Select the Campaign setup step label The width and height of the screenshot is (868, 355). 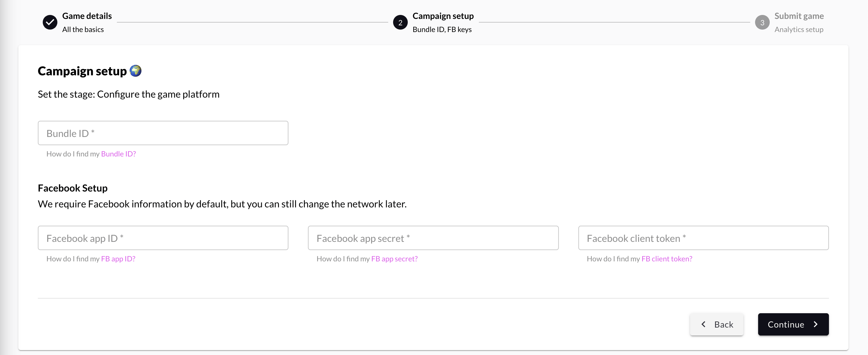[x=443, y=16]
